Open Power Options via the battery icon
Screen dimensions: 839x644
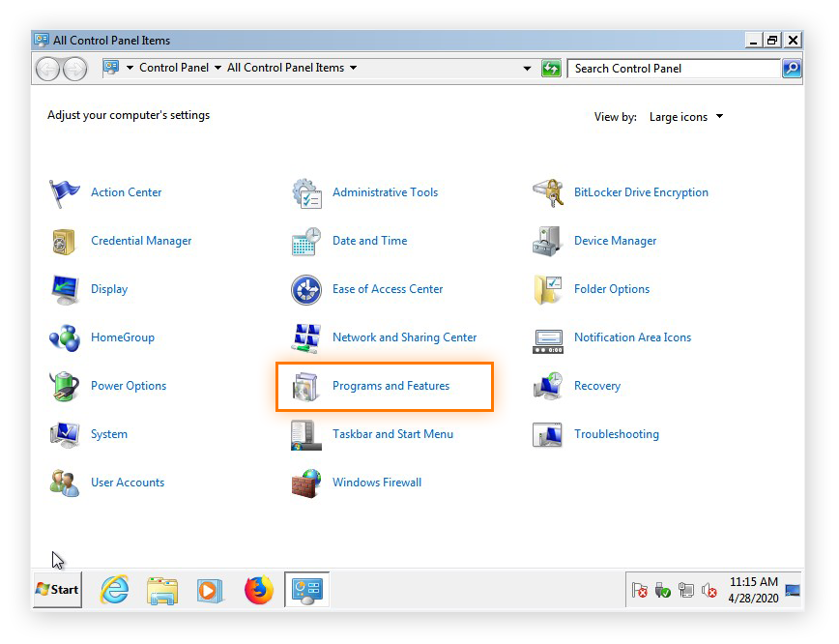point(64,385)
